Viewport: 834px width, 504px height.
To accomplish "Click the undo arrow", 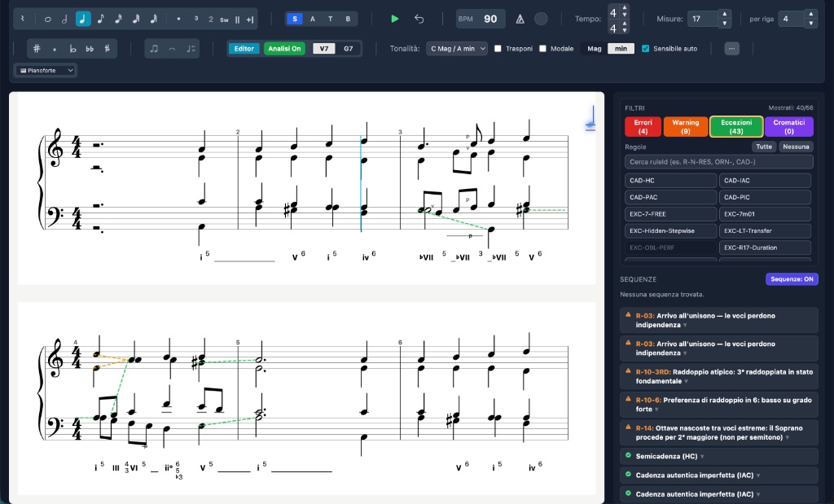I will pos(419,19).
